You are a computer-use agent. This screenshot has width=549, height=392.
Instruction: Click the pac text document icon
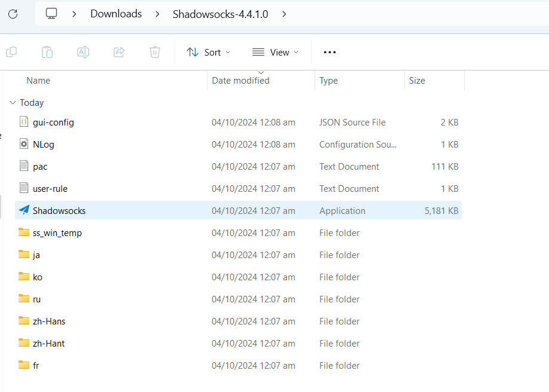pos(24,166)
